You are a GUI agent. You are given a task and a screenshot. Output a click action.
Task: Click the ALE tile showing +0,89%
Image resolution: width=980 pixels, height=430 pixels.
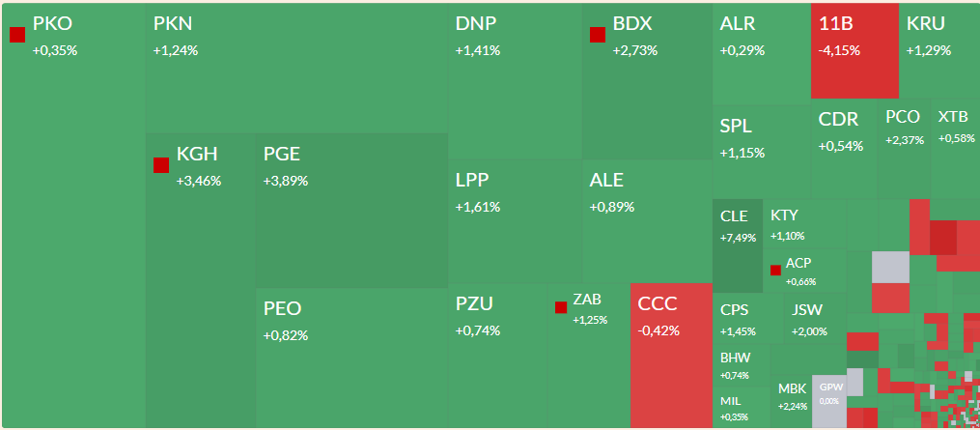[x=647, y=221]
